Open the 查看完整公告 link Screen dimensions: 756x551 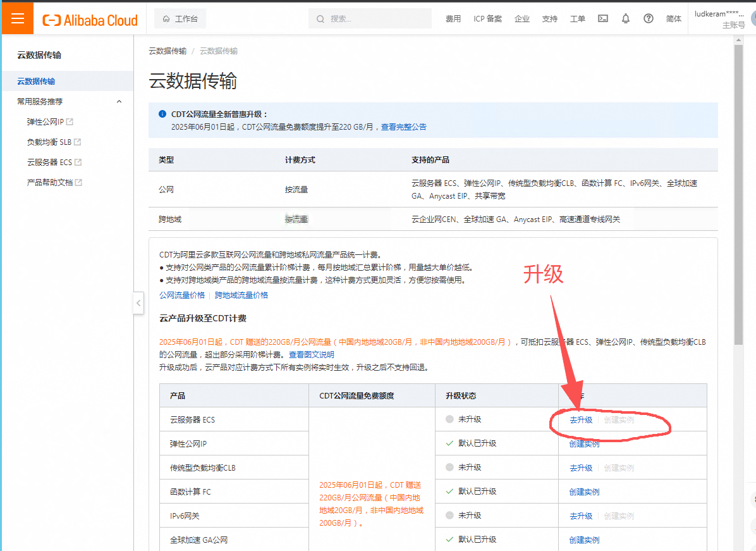click(403, 127)
